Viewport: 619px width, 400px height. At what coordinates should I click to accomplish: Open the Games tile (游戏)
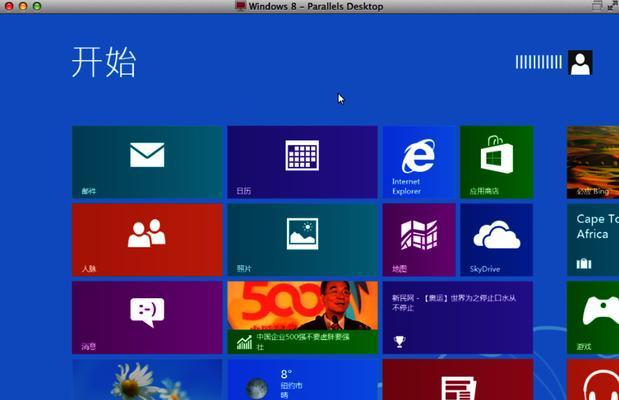click(x=593, y=317)
